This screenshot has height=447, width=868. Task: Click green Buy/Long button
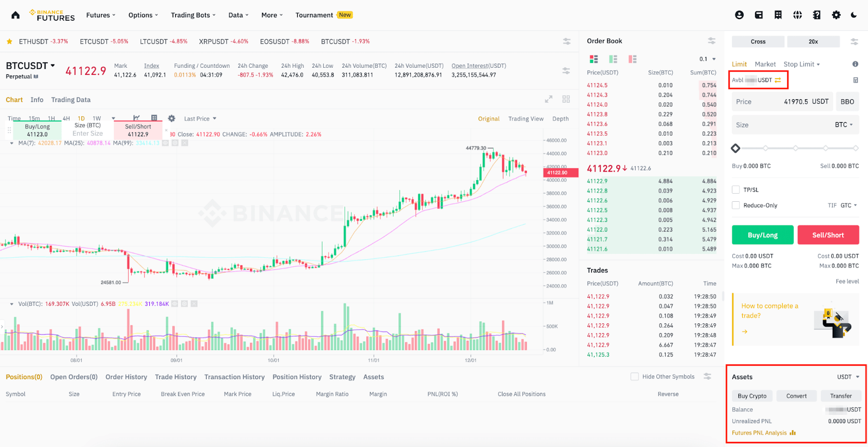tap(763, 235)
